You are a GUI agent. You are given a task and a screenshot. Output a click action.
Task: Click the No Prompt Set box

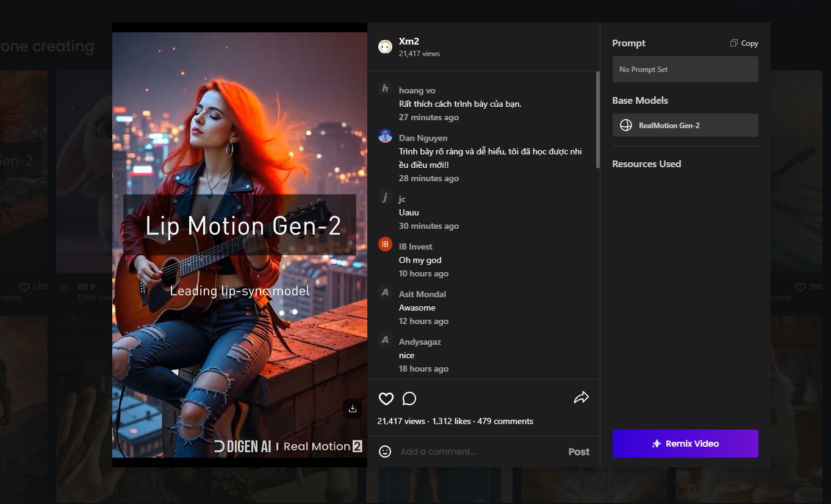685,70
